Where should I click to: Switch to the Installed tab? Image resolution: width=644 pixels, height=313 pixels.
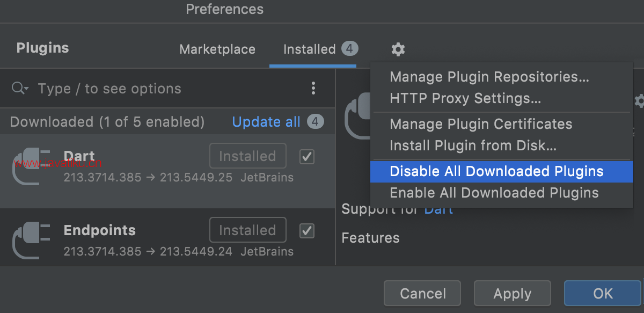309,49
